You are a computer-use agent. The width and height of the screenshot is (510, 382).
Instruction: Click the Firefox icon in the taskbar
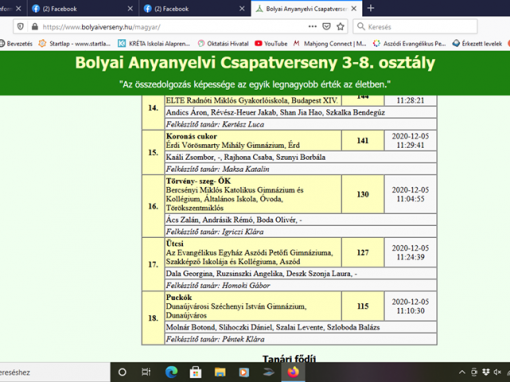click(293, 372)
